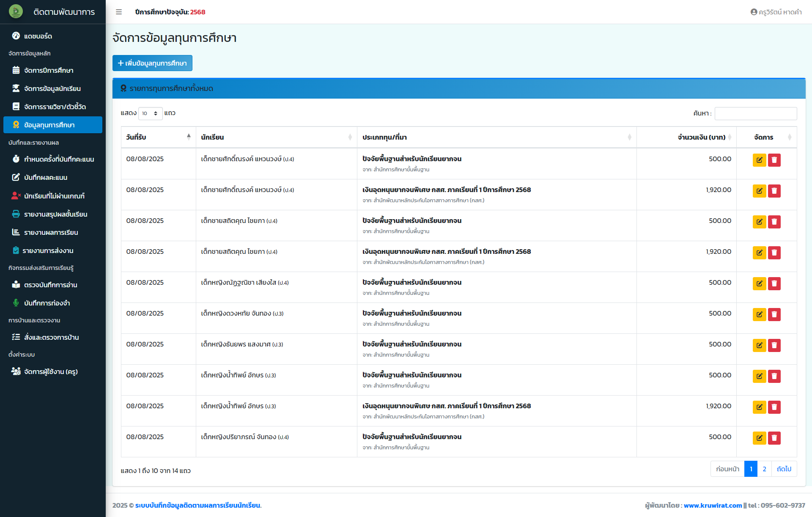Open www.kruwirat.com footer link

713,505
